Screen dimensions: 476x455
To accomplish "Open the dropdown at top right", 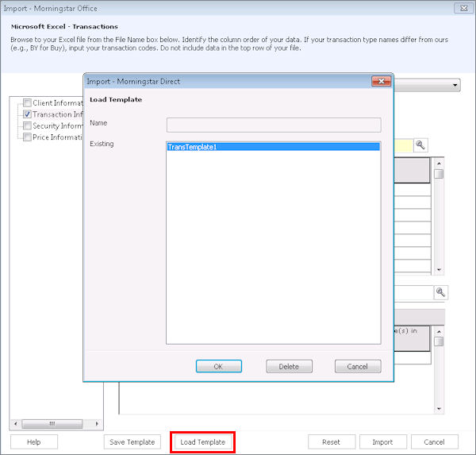I will [455, 85].
